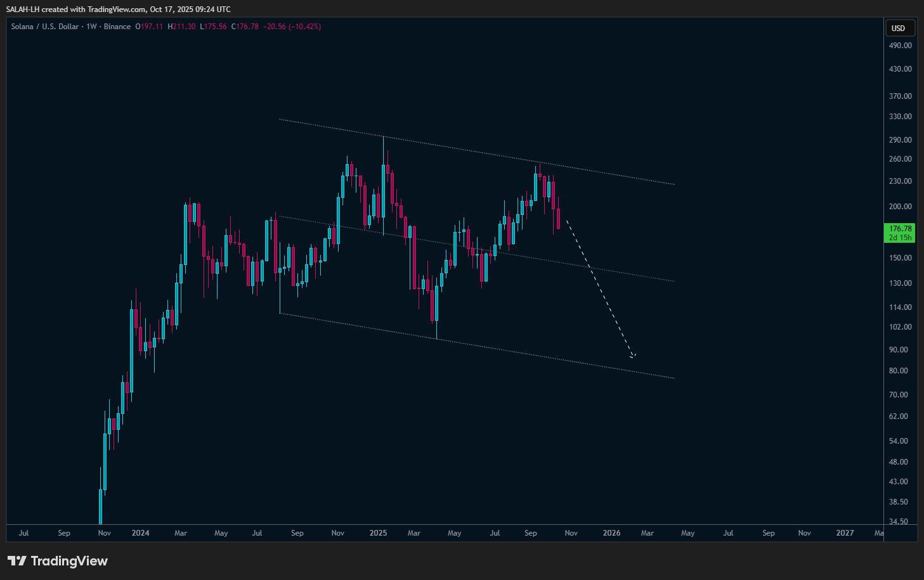Select the white dashed downward projection arrow

pos(600,289)
